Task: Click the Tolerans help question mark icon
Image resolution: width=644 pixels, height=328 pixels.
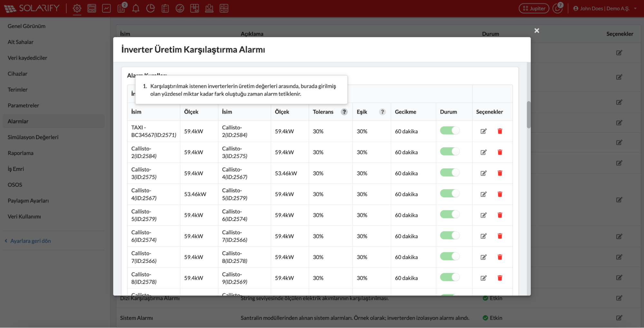Action: tap(344, 112)
